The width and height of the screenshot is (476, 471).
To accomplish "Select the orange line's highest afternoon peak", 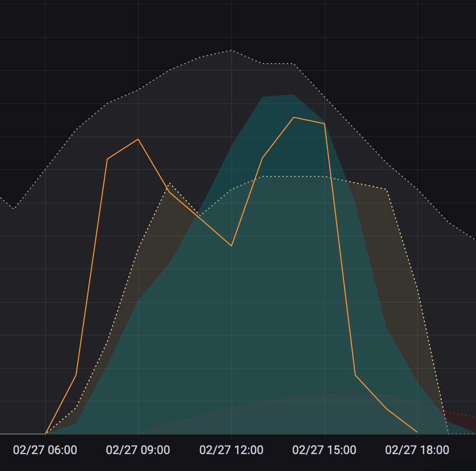I will click(294, 117).
